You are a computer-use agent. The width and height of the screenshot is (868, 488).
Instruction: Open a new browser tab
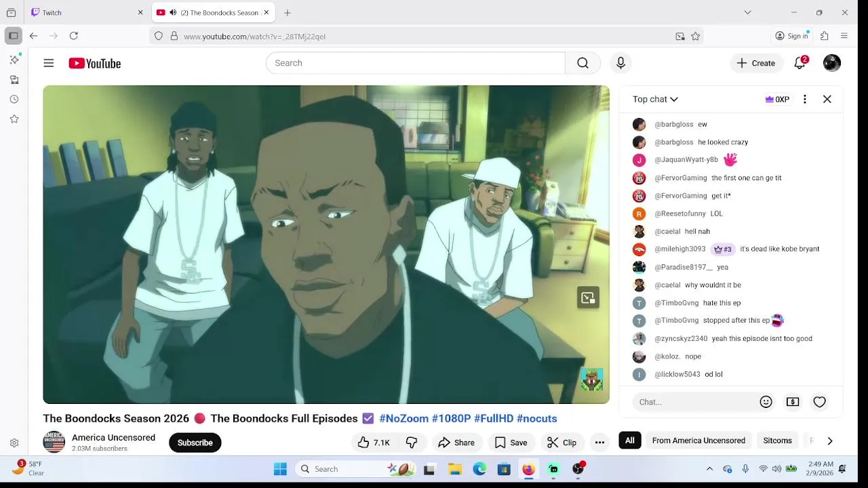tap(288, 12)
